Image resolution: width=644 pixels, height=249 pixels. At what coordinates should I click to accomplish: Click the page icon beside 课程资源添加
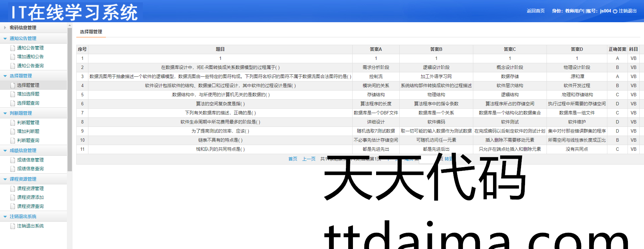coord(13,198)
